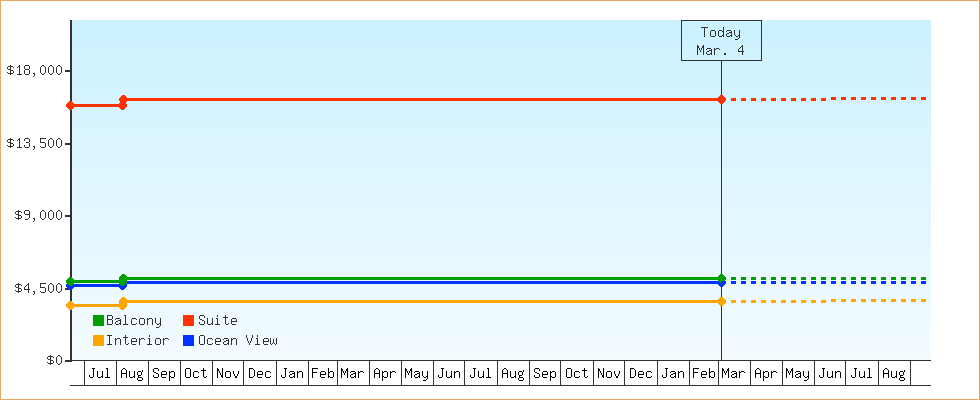Click the "Today Mar. 4" marker box
Image resolution: width=980 pixels, height=400 pixels.
coord(721,41)
